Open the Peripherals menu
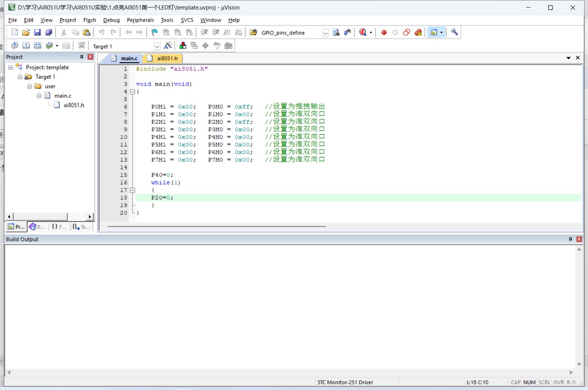Screen dimensions: 588x390 click(140, 20)
